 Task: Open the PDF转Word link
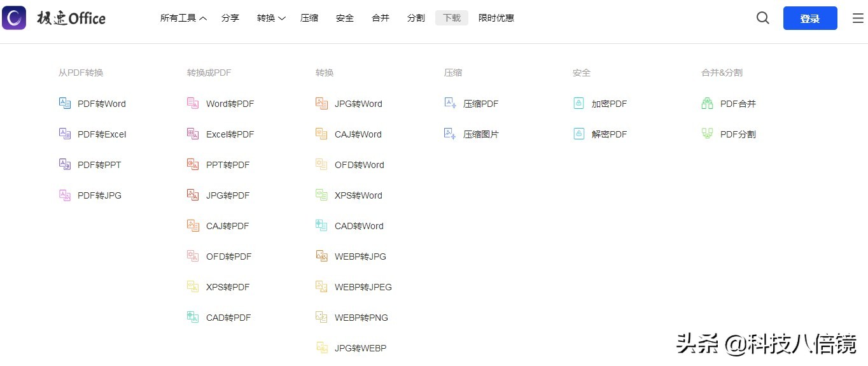point(102,104)
